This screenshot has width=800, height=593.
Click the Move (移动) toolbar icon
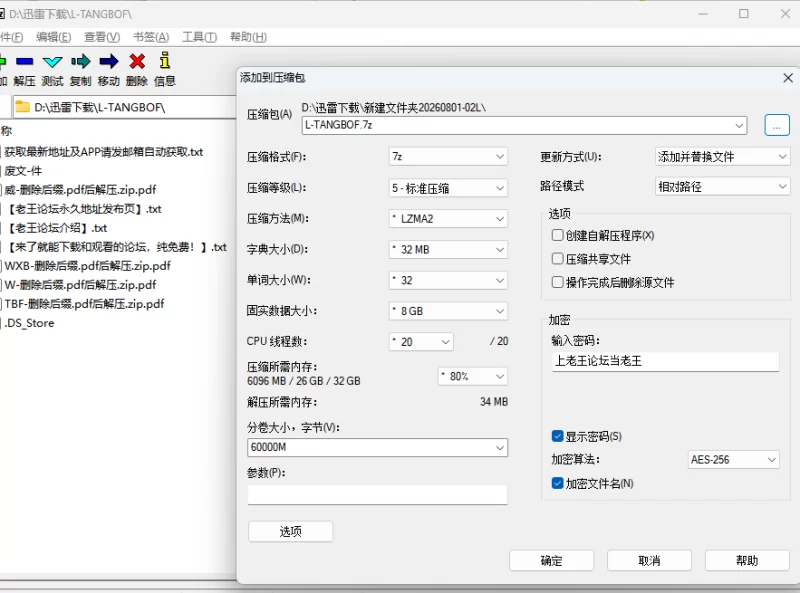[109, 62]
